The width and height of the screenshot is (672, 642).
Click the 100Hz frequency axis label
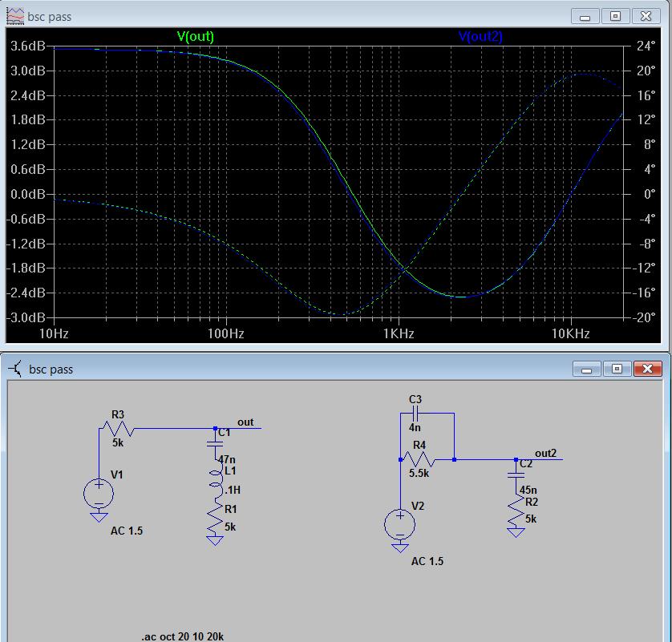[226, 333]
